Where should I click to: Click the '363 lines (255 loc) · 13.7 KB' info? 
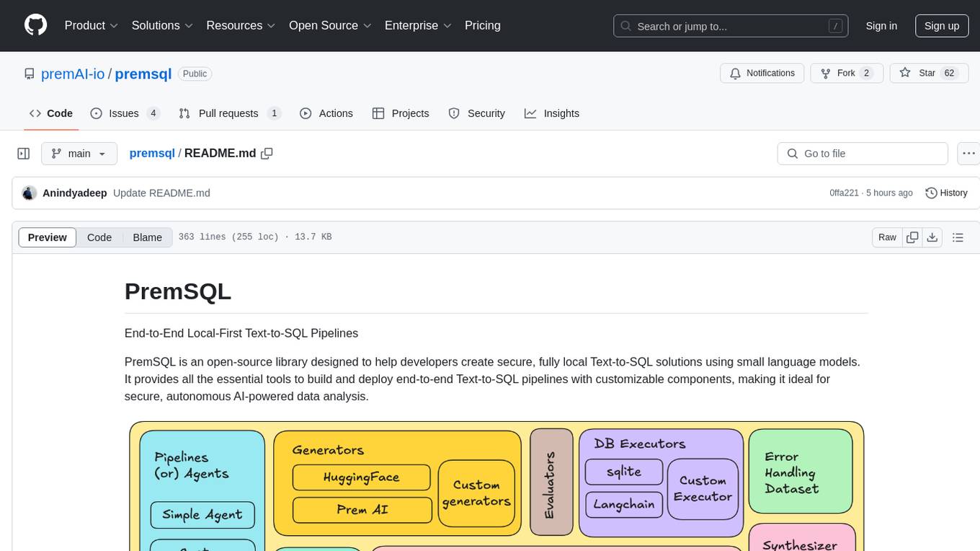coord(255,237)
